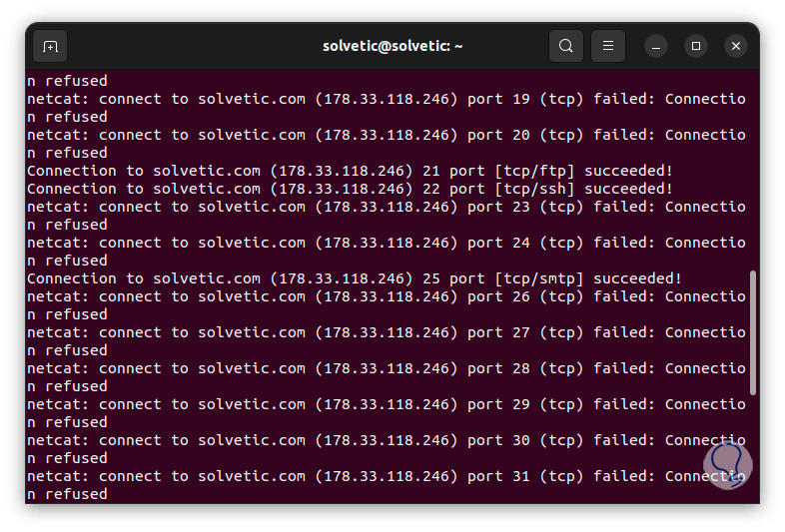This screenshot has height=532, width=785.
Task: Open the terminal search tool
Action: tap(565, 46)
